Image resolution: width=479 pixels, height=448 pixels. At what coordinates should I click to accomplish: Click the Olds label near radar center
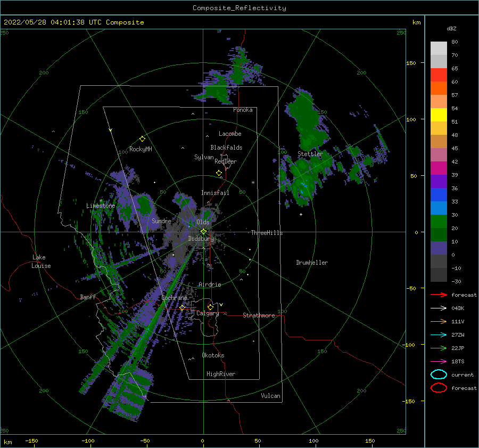pos(203,222)
